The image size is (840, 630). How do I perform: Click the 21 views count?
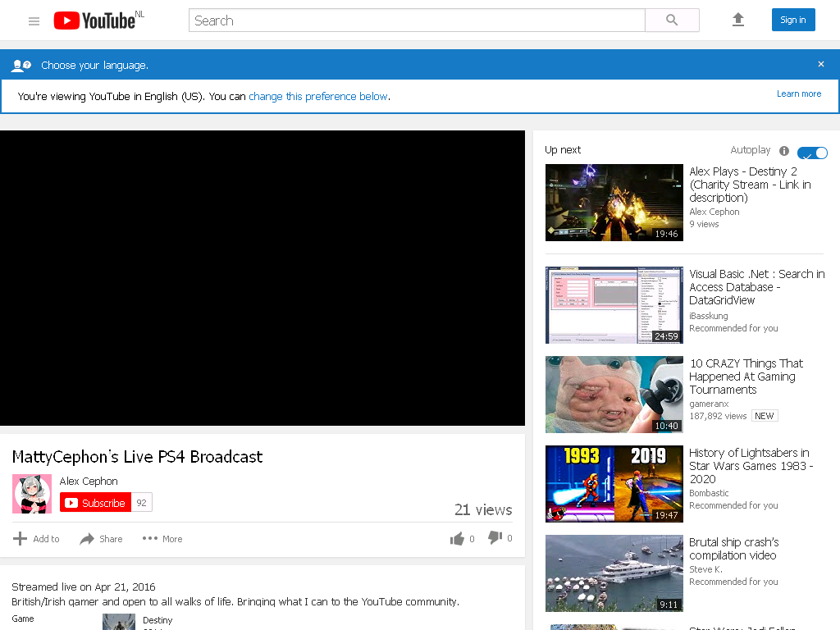(x=483, y=509)
